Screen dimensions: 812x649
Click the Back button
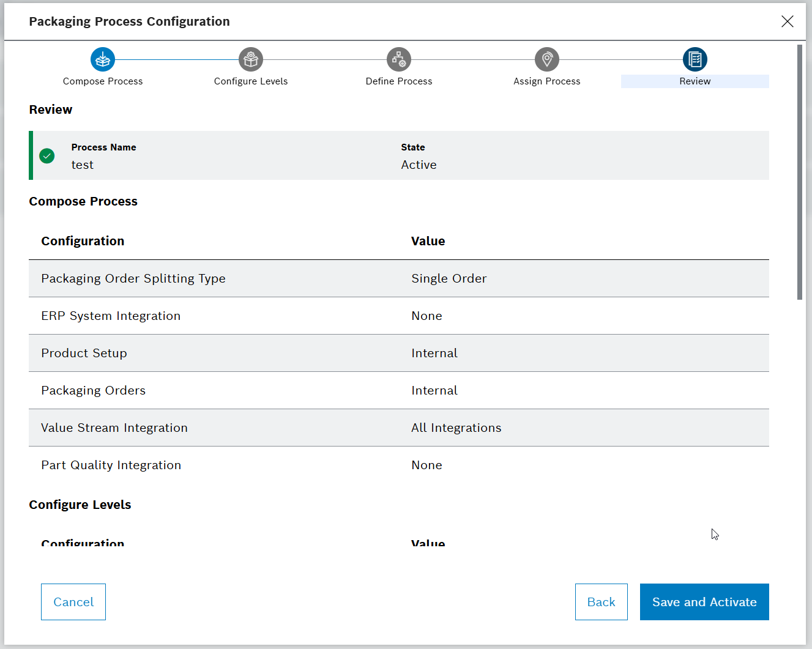[601, 602]
